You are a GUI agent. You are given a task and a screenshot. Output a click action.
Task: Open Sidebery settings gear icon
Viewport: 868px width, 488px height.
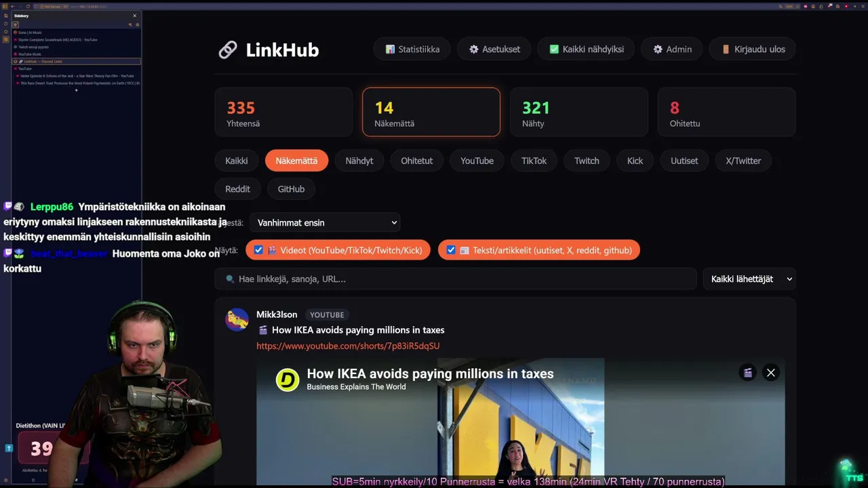click(x=137, y=24)
